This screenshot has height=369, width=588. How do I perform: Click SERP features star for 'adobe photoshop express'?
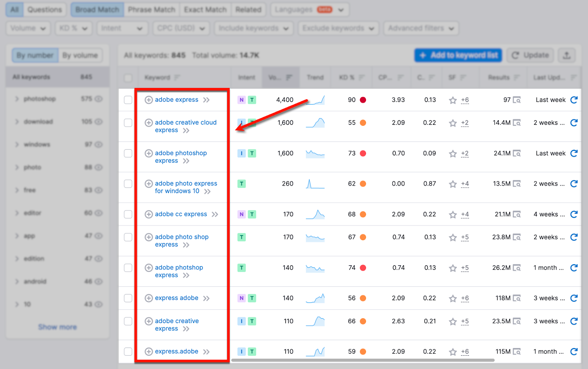coord(453,153)
